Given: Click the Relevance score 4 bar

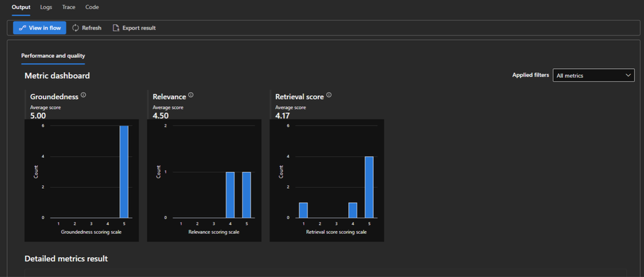Looking at the screenshot, I should pos(230,195).
